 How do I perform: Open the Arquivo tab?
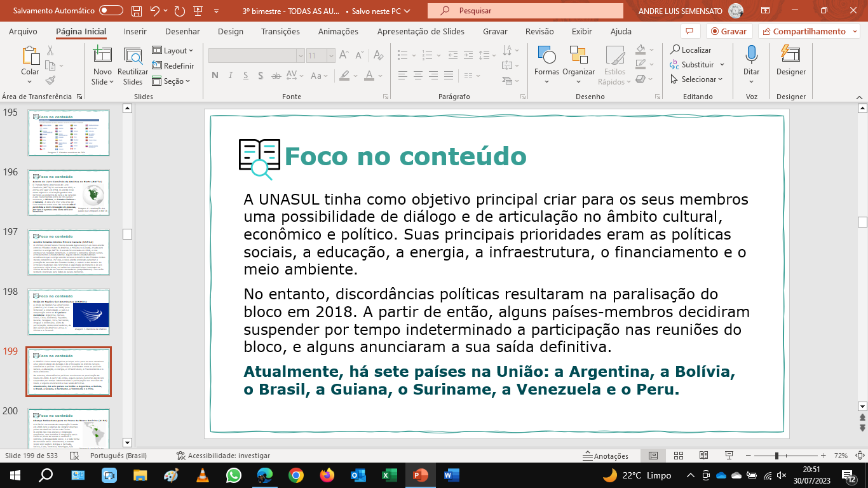(23, 31)
